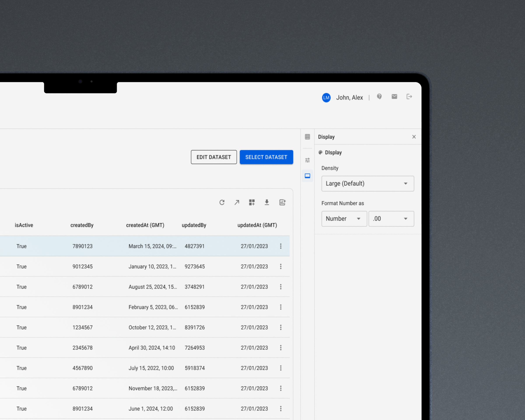
Task: Open row menu for February 5, 2023 row
Action: tap(281, 307)
